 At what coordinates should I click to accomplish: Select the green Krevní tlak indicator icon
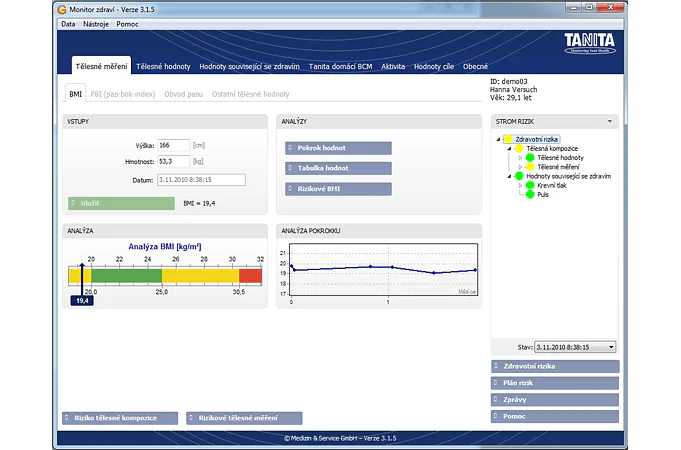(x=530, y=185)
